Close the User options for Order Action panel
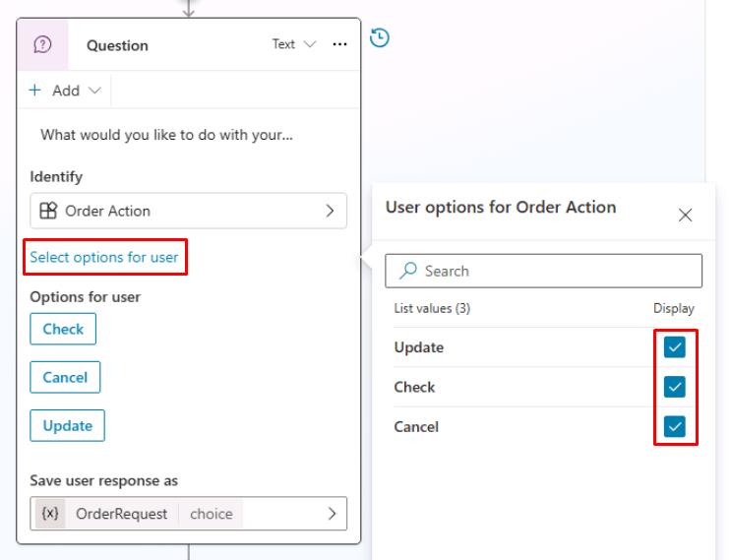731x560 pixels. (x=685, y=215)
